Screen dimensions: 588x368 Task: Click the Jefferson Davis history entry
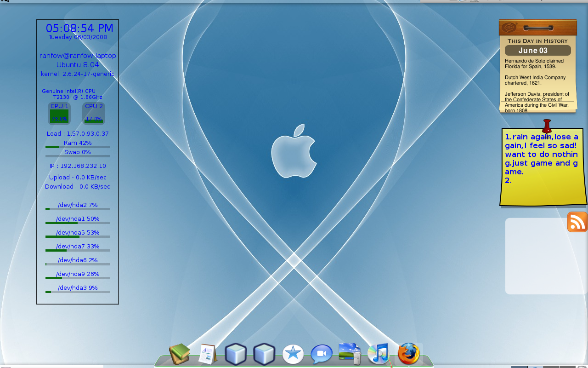pyautogui.click(x=537, y=102)
